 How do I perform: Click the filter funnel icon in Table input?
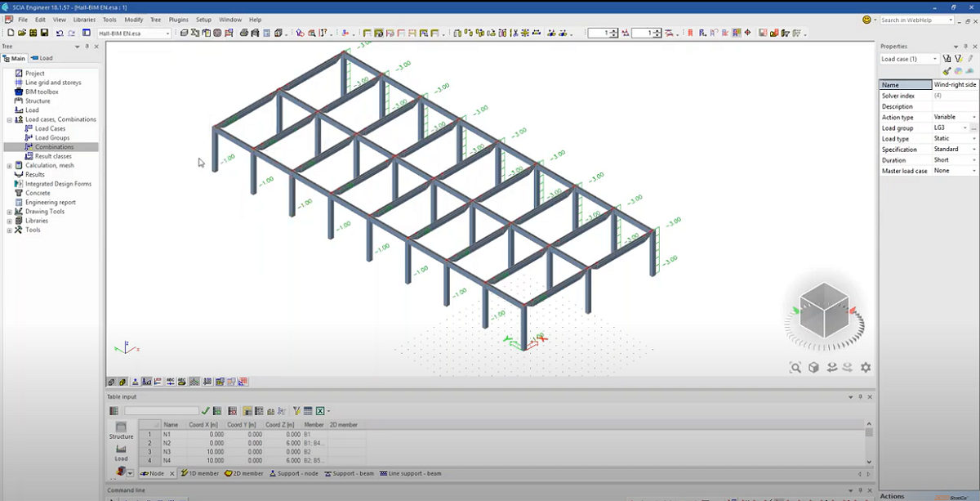coord(296,411)
